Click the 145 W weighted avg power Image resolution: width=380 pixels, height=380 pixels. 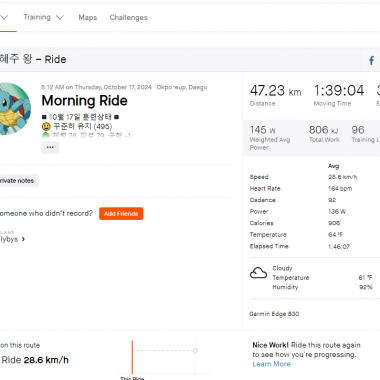[263, 130]
